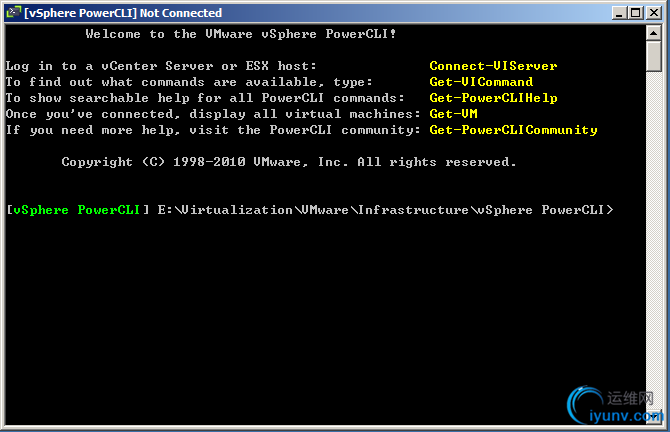Click the yellow Connect-VIServer command
Viewport: 670px width, 432px height.
tap(493, 66)
